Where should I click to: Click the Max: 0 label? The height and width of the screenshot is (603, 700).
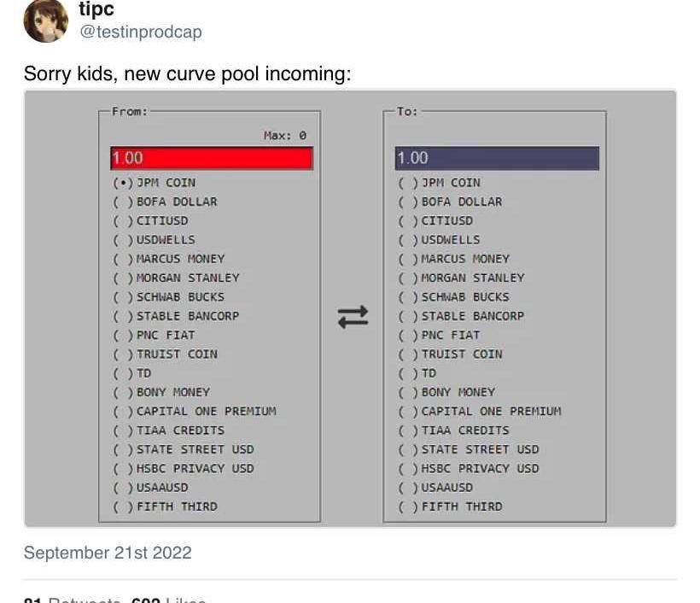285,135
